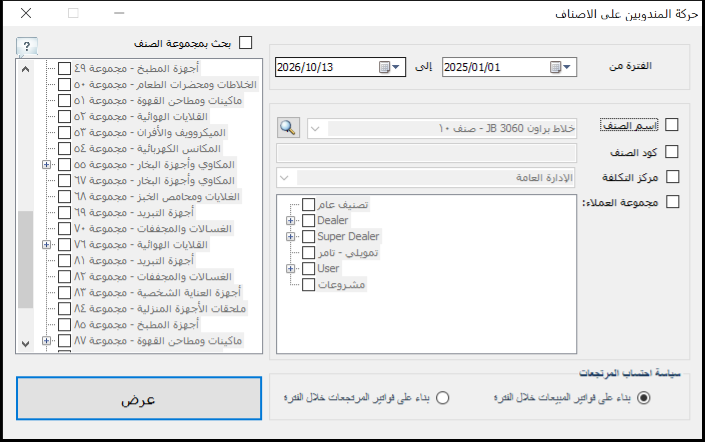Click the عرض display button
The width and height of the screenshot is (705, 442).
click(x=139, y=398)
